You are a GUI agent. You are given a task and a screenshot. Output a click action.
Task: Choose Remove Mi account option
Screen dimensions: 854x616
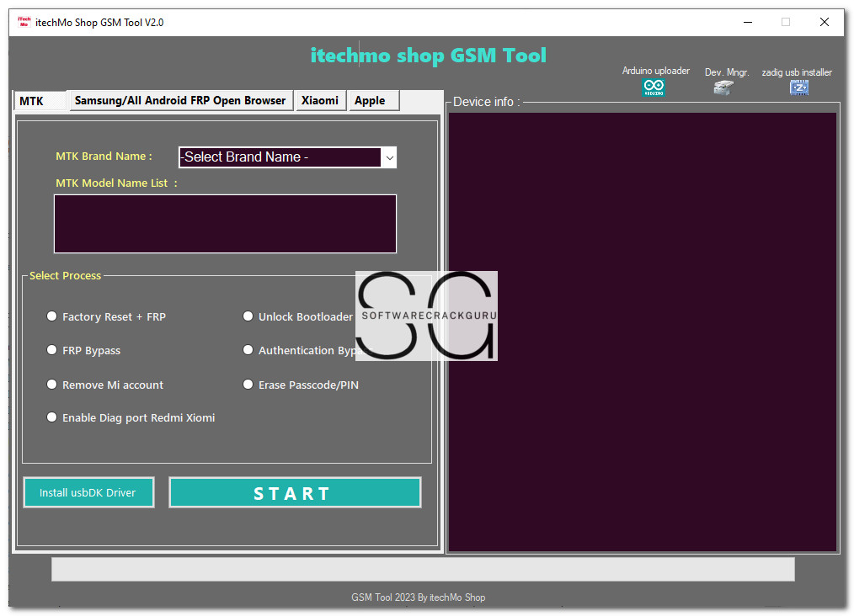tap(51, 385)
